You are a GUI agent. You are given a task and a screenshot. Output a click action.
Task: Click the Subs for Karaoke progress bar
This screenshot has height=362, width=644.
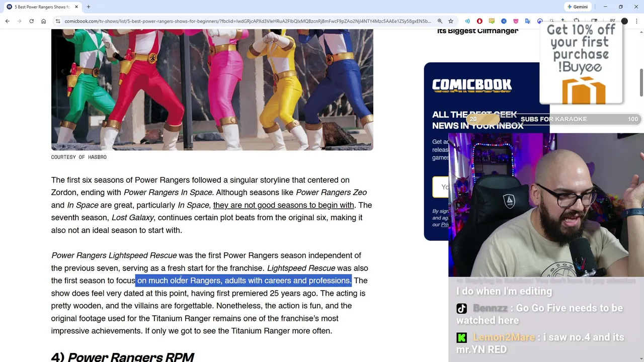pos(552,119)
